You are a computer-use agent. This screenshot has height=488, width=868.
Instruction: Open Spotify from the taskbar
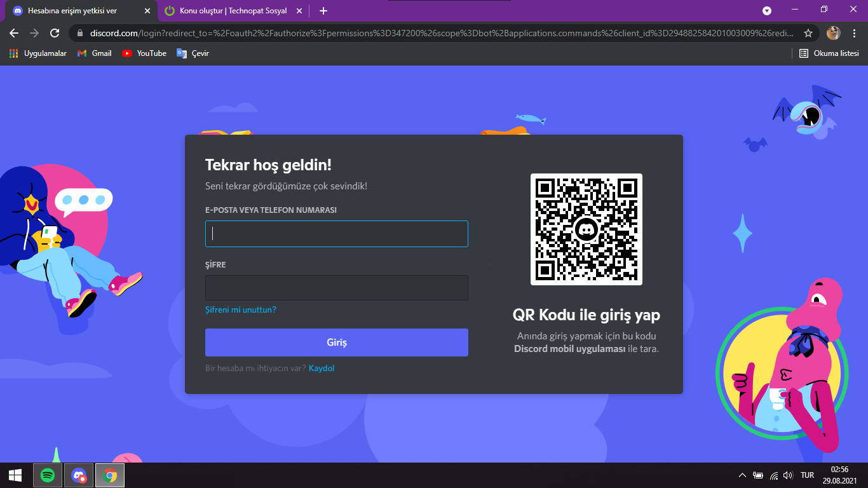click(x=47, y=475)
